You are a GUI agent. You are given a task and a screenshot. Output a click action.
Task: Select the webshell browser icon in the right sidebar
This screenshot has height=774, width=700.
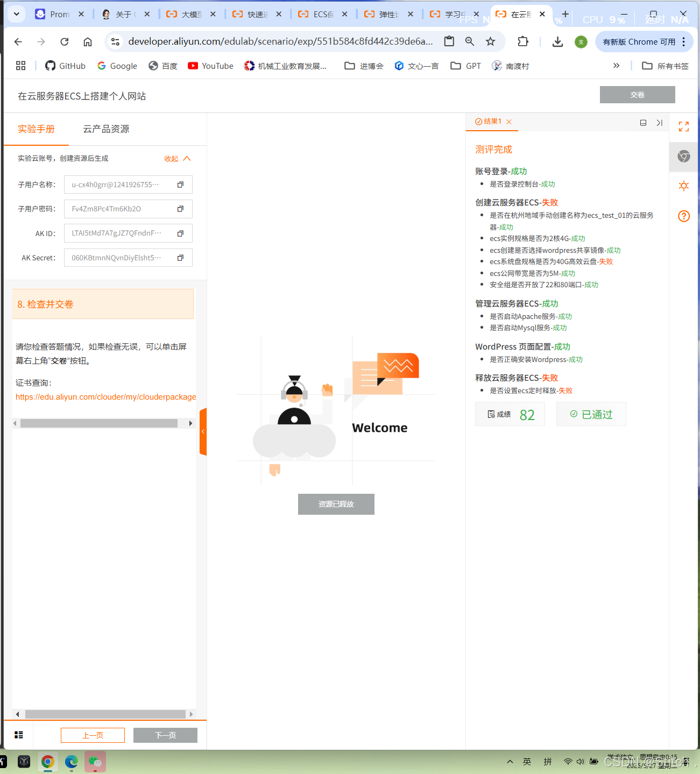coord(683,157)
